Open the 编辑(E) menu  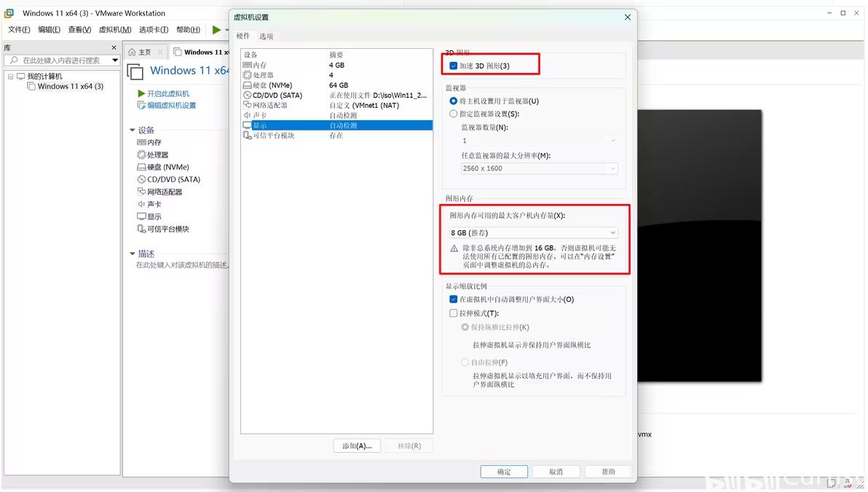[x=50, y=29]
